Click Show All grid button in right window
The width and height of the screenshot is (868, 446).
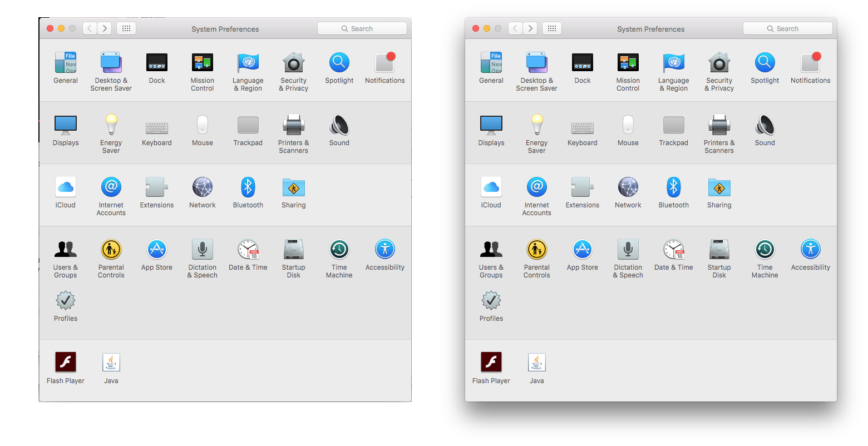552,28
